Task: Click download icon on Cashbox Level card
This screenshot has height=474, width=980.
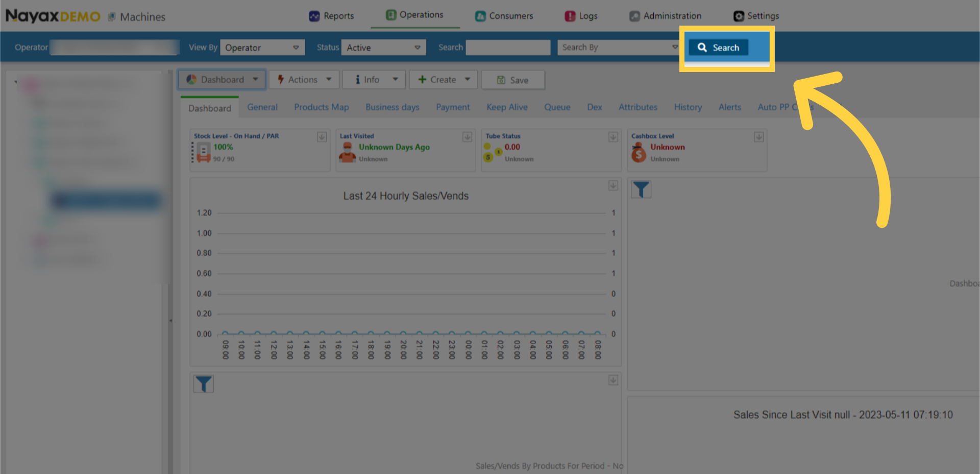Action: coord(759,137)
